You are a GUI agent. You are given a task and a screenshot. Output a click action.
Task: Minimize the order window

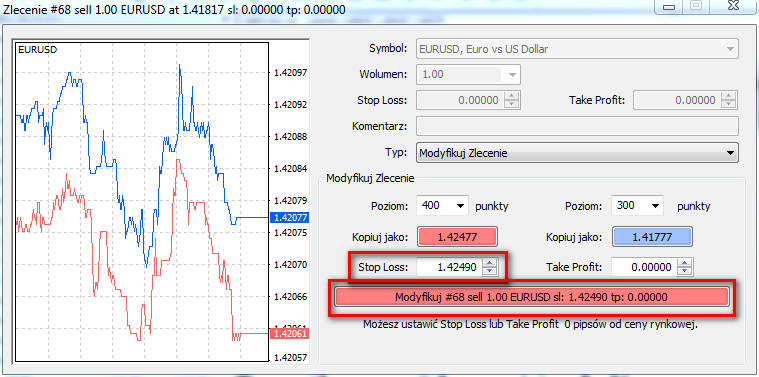[668, 7]
